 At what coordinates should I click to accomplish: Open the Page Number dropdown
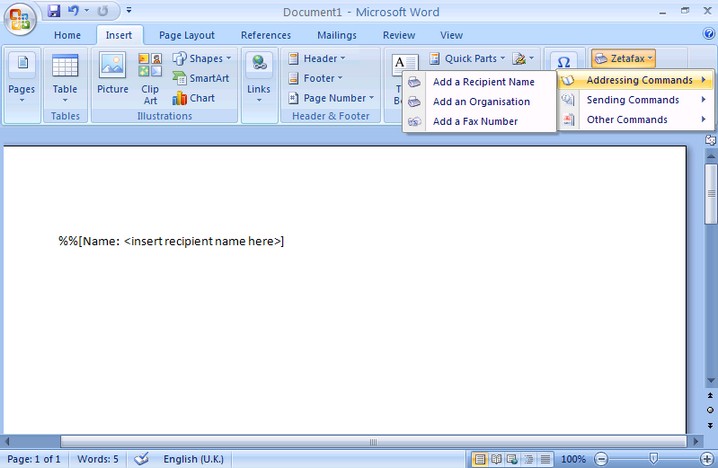coord(332,98)
